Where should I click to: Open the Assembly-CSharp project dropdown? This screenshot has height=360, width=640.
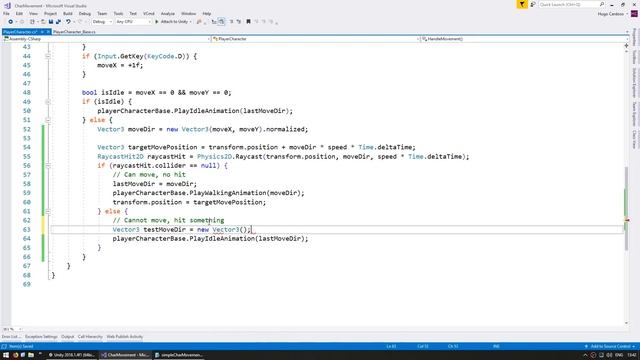click(107, 39)
